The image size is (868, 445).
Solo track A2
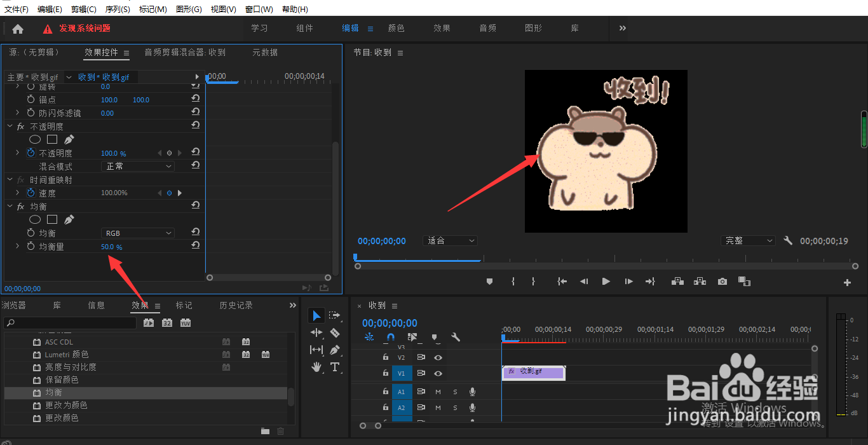(x=455, y=407)
